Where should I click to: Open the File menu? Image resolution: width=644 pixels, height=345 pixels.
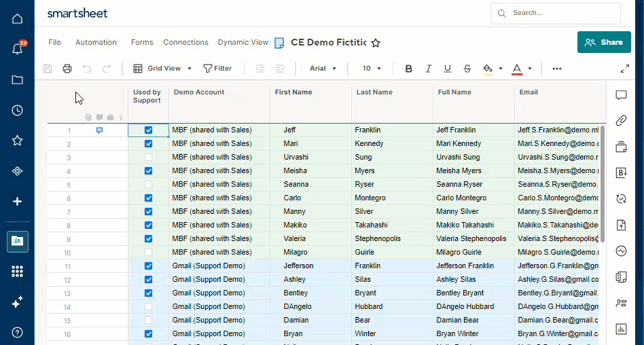pyautogui.click(x=55, y=42)
